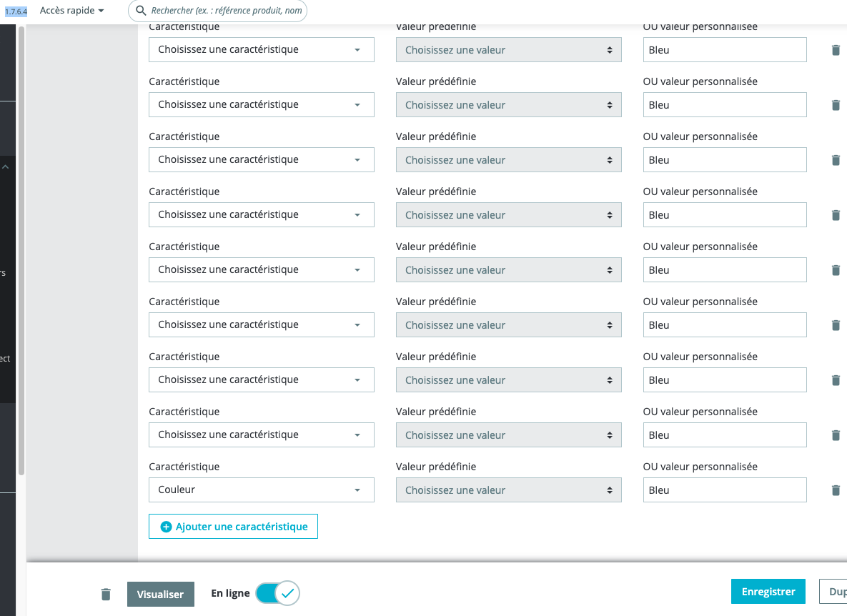The image size is (847, 616).
Task: Click first row's Bleu custom value field
Action: [724, 50]
